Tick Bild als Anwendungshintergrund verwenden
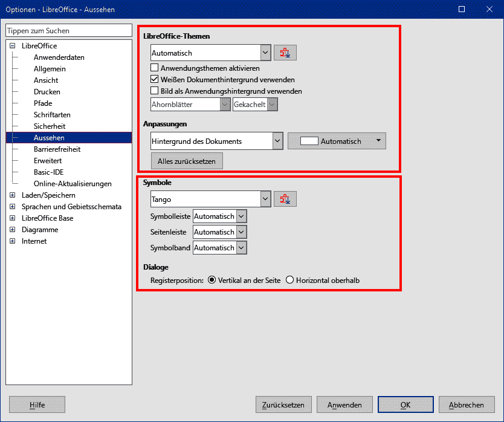This screenshot has height=422, width=504. [154, 91]
